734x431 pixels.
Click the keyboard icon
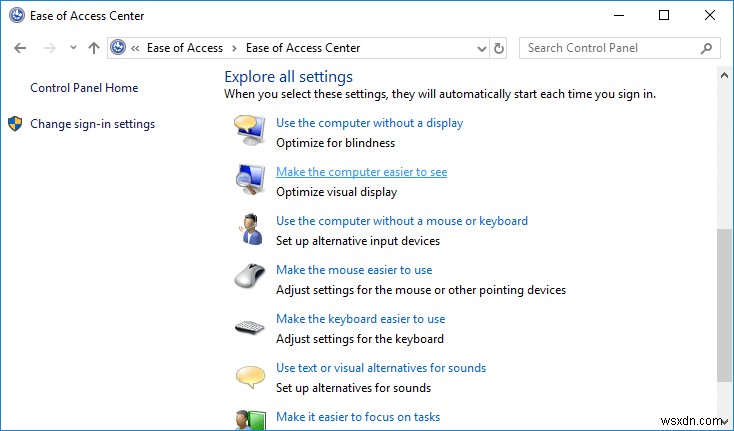pyautogui.click(x=250, y=327)
